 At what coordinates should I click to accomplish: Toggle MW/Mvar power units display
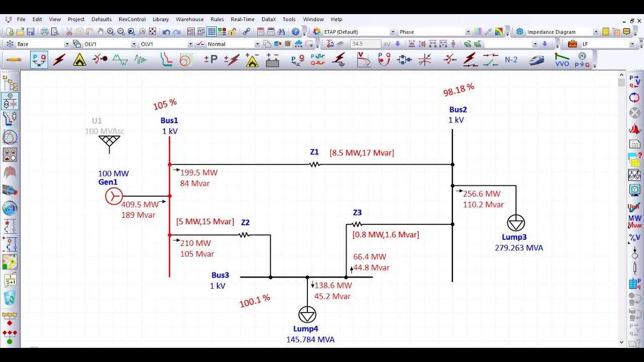click(634, 222)
